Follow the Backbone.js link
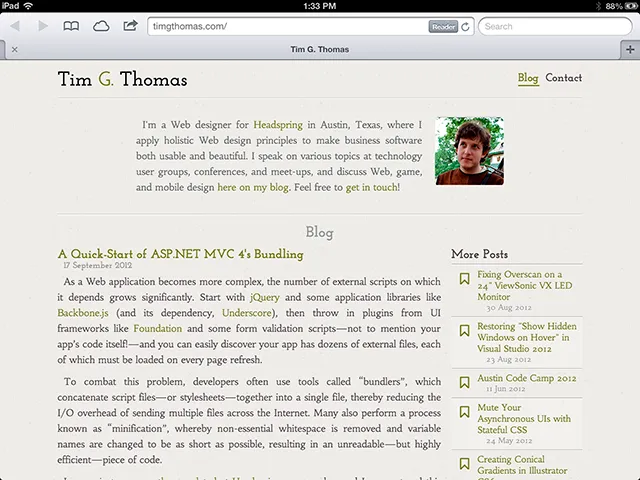Viewport: 640px width, 480px height. click(x=83, y=313)
